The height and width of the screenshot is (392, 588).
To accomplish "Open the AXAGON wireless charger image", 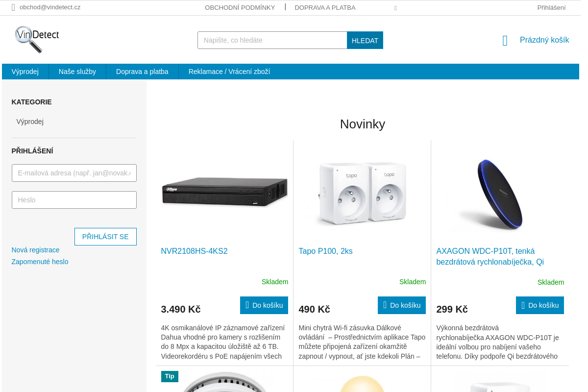I will point(500,194).
